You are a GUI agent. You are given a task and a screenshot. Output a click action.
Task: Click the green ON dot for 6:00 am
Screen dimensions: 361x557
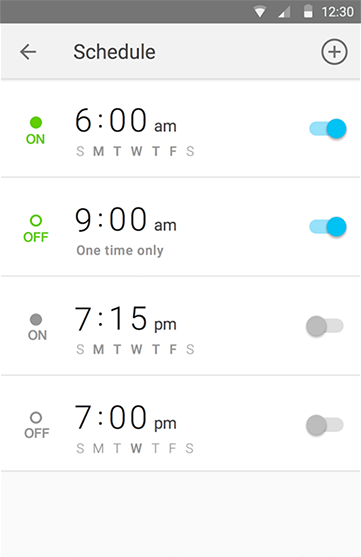tap(36, 123)
